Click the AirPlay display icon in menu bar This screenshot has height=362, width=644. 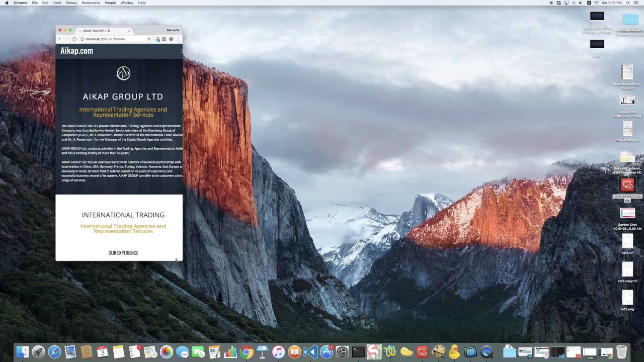567,3
